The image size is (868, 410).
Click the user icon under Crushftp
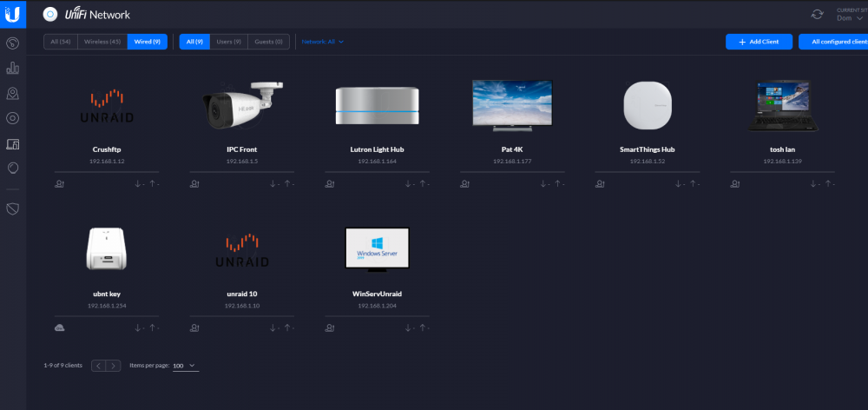[x=59, y=184]
